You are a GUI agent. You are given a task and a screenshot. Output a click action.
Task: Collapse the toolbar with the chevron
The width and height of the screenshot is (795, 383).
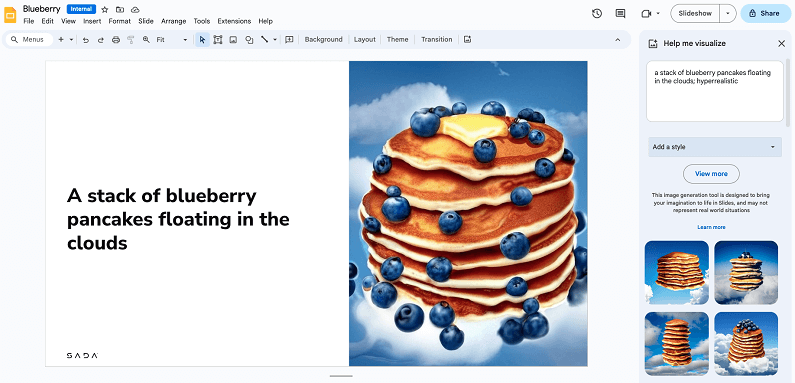coord(618,40)
